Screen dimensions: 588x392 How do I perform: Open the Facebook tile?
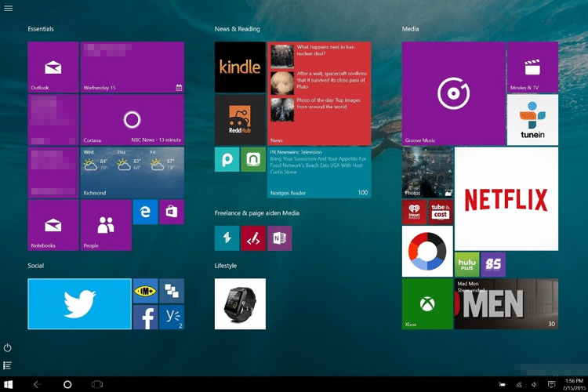(x=146, y=317)
